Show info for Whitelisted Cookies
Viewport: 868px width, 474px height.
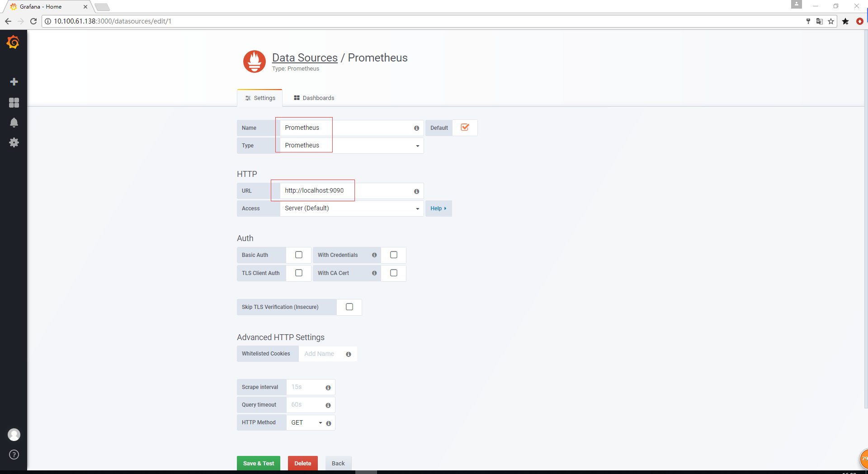(349, 354)
